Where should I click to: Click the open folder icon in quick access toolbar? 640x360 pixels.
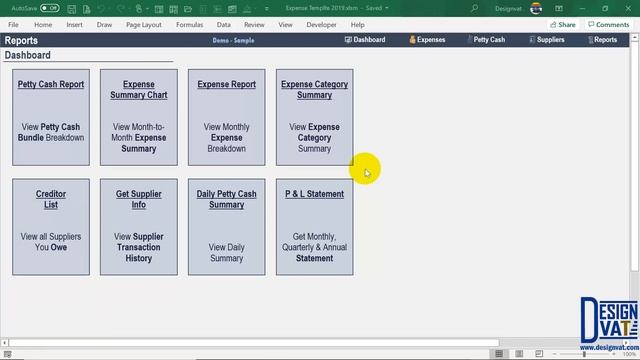(188, 9)
